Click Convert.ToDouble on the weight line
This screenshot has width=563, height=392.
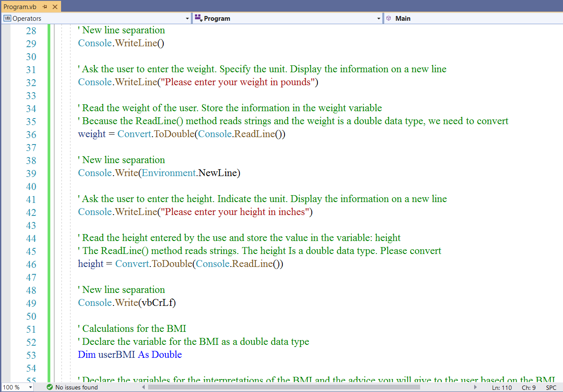155,134
